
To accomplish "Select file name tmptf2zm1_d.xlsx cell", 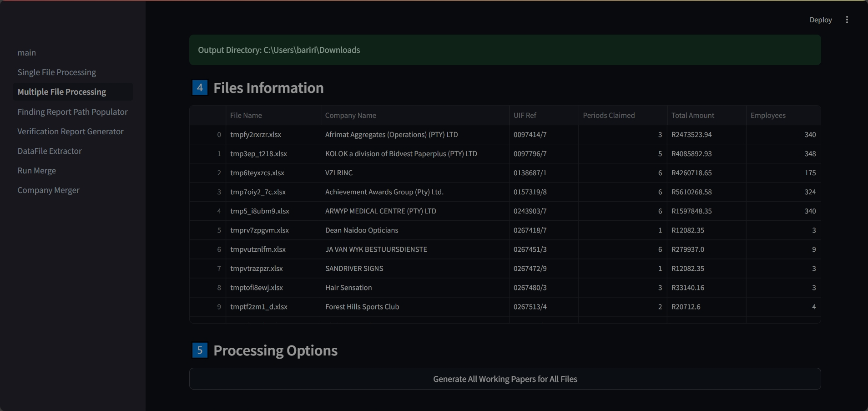I will pyautogui.click(x=273, y=307).
